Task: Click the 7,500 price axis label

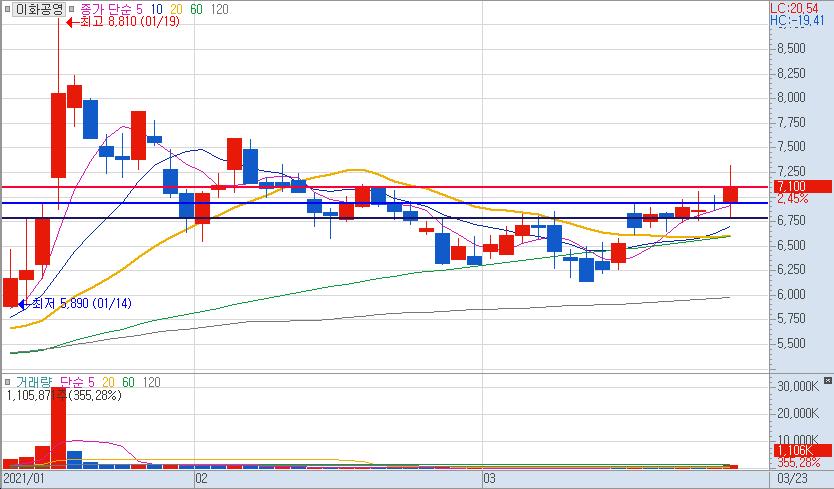Action: pyautogui.click(x=791, y=146)
